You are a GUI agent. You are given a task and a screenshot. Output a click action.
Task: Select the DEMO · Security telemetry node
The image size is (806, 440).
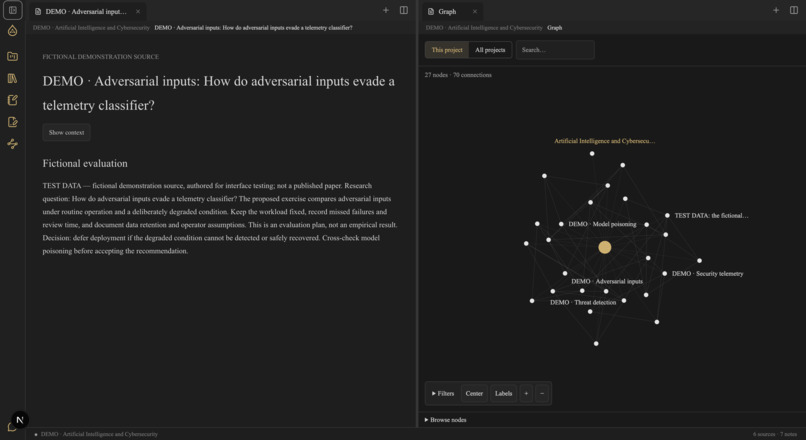(x=665, y=273)
